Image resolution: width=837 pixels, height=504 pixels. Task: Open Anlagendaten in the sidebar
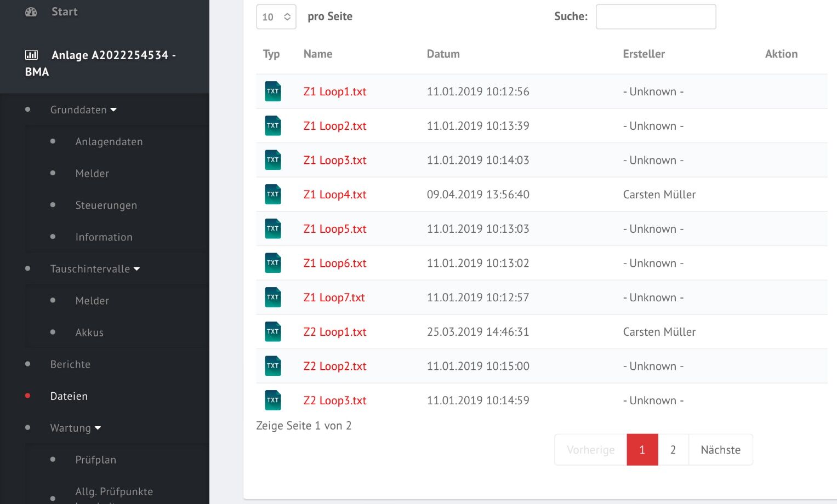pyautogui.click(x=109, y=141)
